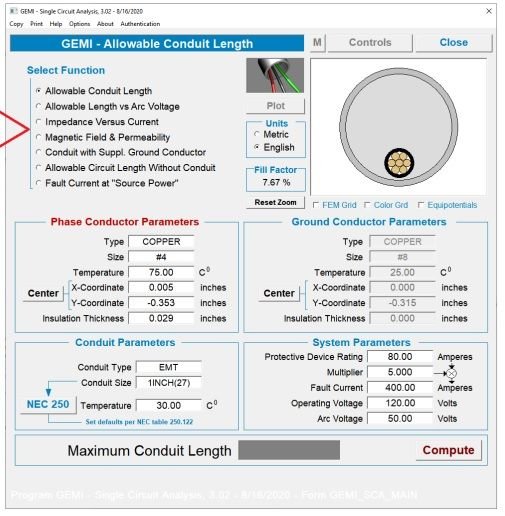Screen dimensions: 505x516
Task: Click the GEMI app icon in title bar
Action: coord(14,11)
